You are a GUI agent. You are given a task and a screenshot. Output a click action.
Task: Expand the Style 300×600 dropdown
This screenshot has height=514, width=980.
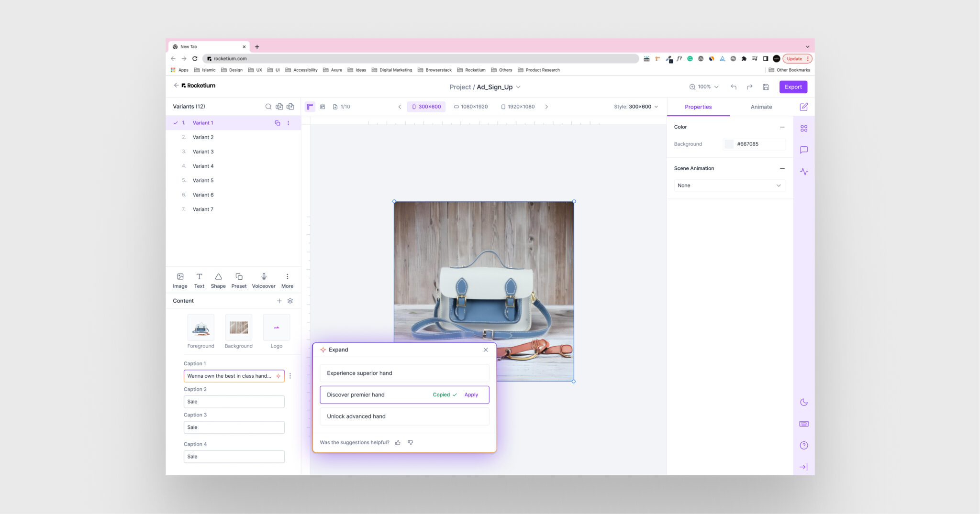click(636, 107)
